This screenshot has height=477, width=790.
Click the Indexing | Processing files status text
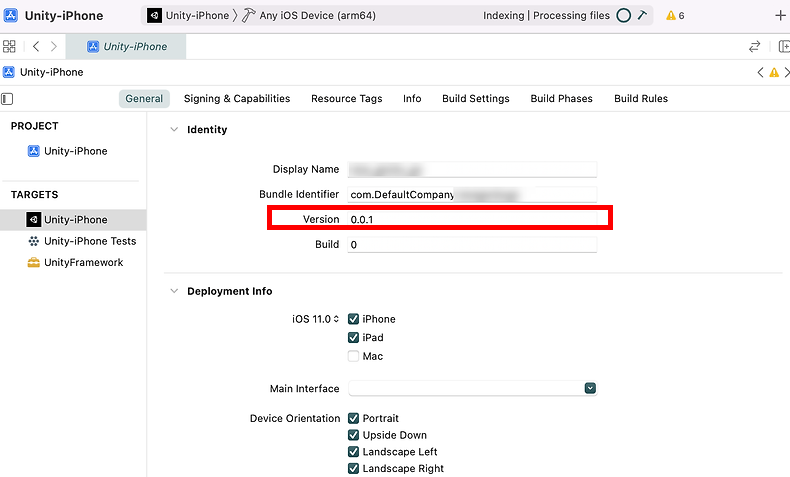point(546,16)
